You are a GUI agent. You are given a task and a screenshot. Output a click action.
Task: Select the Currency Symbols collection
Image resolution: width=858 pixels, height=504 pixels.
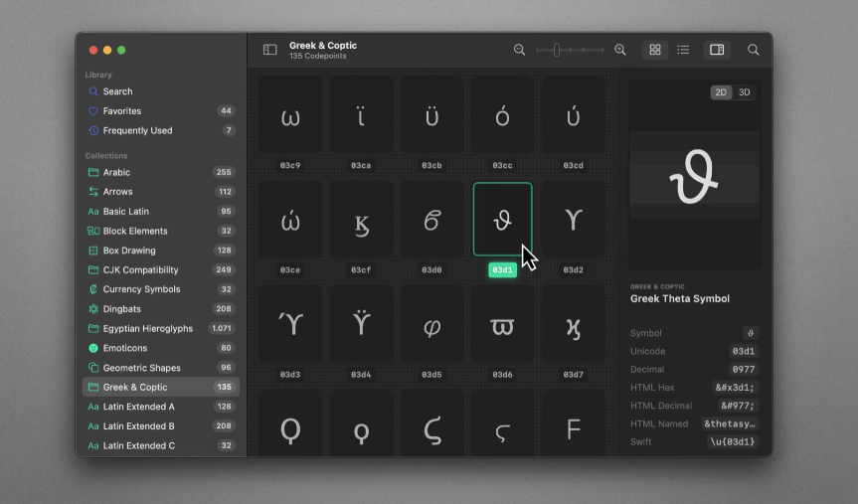(161, 289)
